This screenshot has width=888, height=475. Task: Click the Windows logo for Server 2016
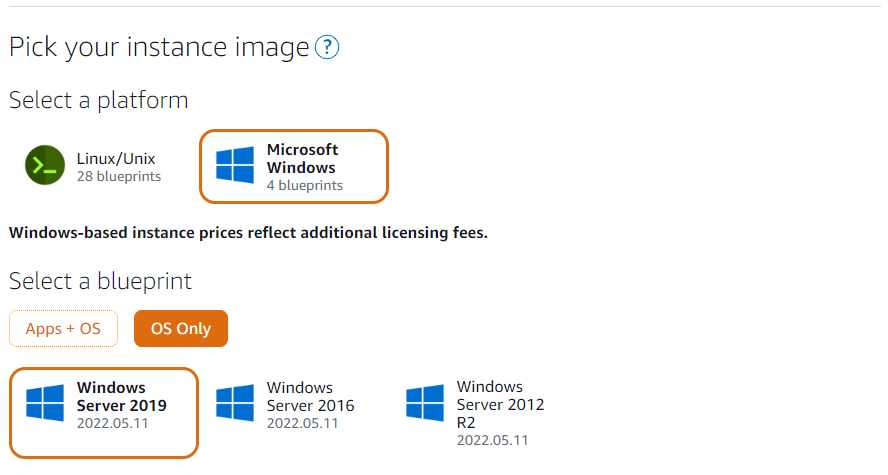235,403
